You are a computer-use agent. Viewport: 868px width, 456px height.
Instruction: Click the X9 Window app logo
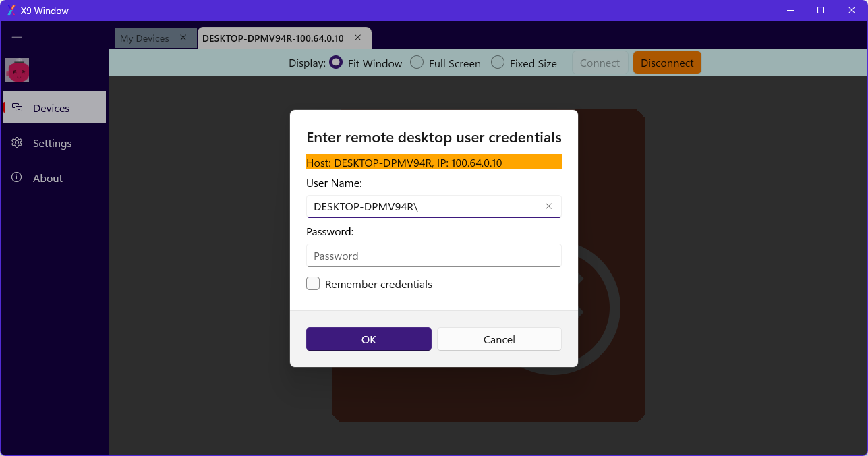click(x=11, y=11)
